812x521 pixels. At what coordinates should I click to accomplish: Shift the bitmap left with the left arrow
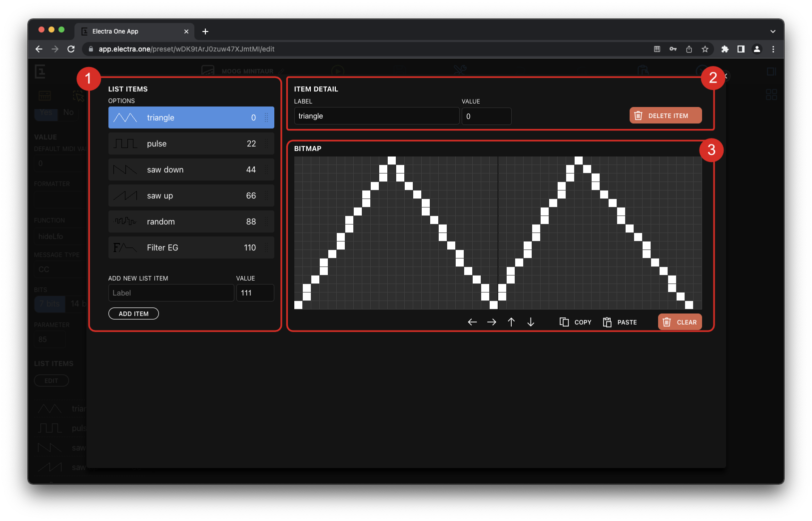(x=472, y=322)
